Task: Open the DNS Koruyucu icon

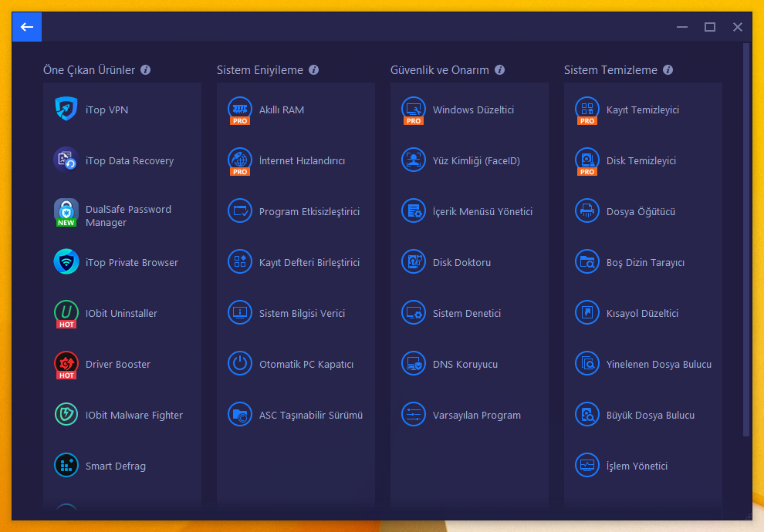Action: (x=413, y=364)
